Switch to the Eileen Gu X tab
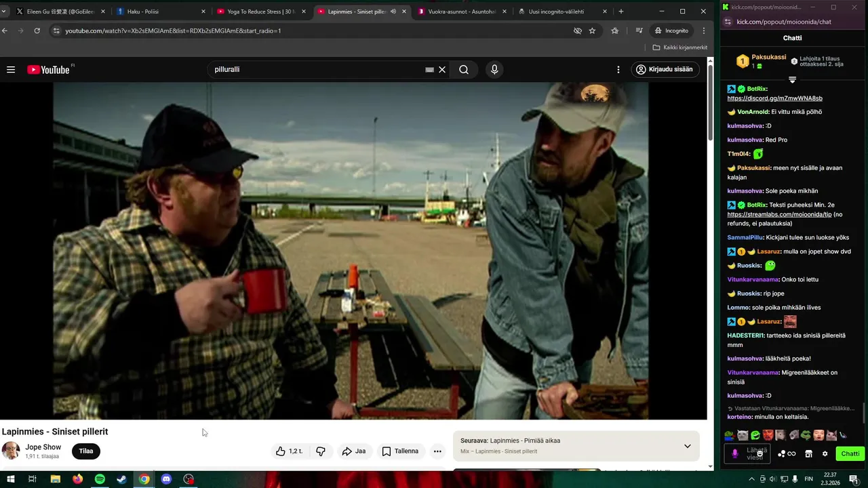868x488 pixels. 60,12
